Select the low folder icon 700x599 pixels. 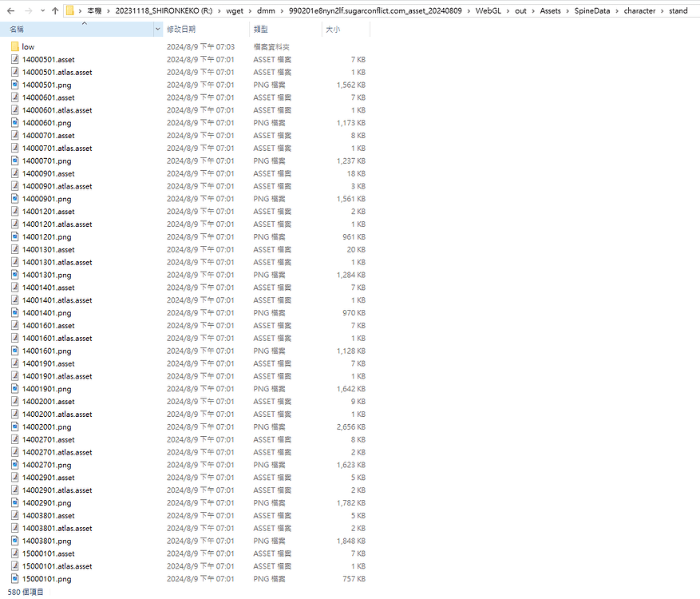[15, 47]
